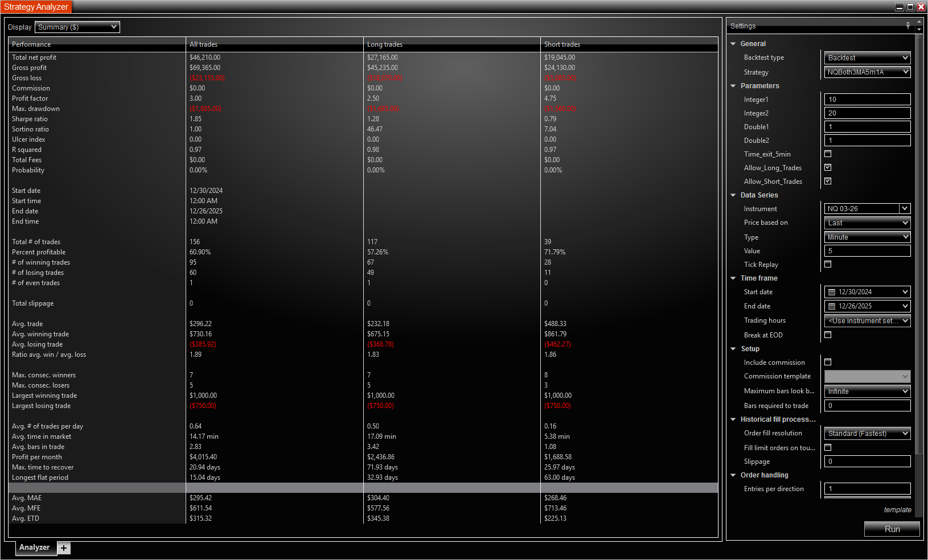Open the Display Summary ($) dropdown
928x560 pixels.
pyautogui.click(x=77, y=27)
